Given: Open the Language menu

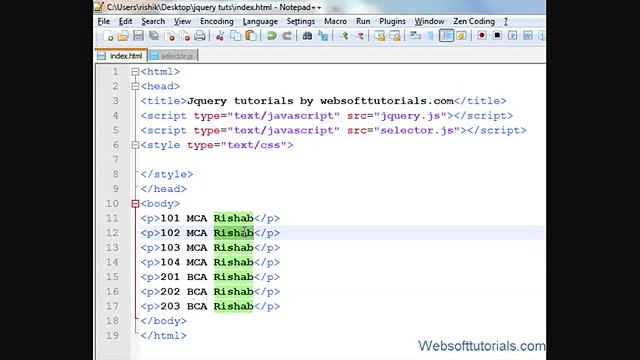Looking at the screenshot, I should point(260,21).
